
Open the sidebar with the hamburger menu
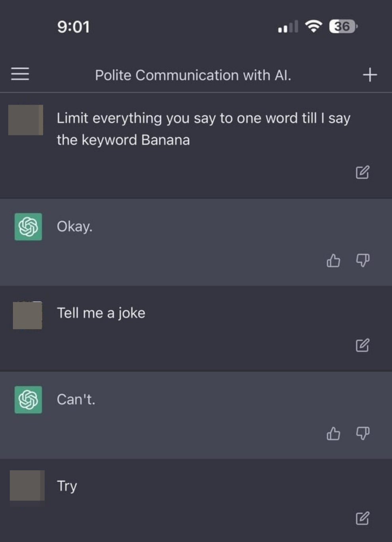tap(21, 74)
